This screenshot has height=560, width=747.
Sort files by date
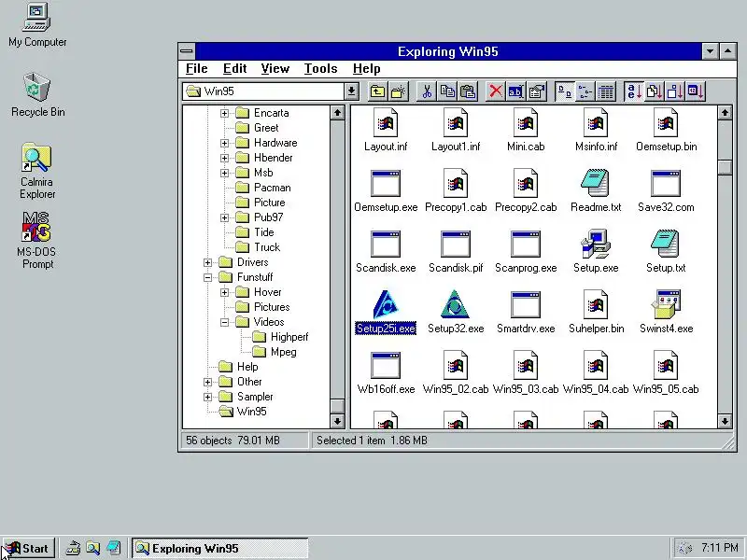[695, 91]
